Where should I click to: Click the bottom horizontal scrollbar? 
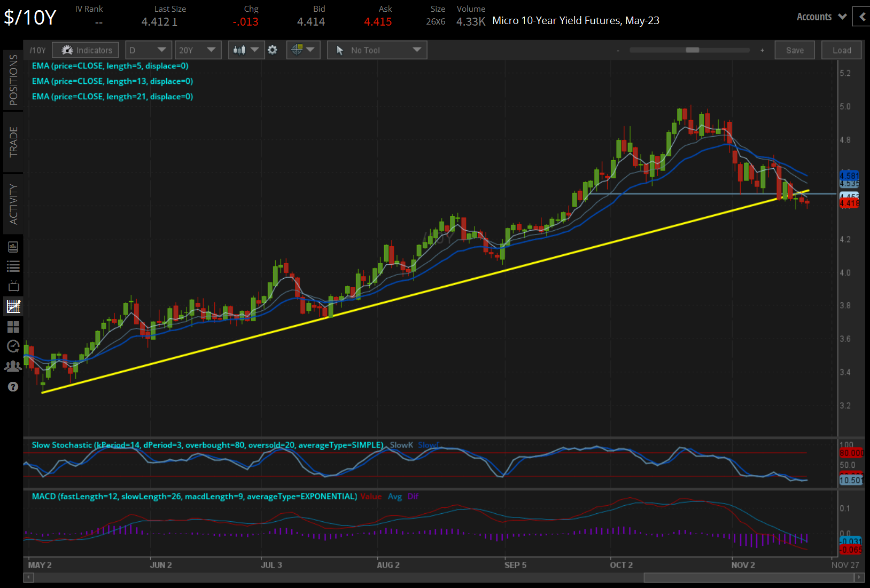(x=748, y=577)
